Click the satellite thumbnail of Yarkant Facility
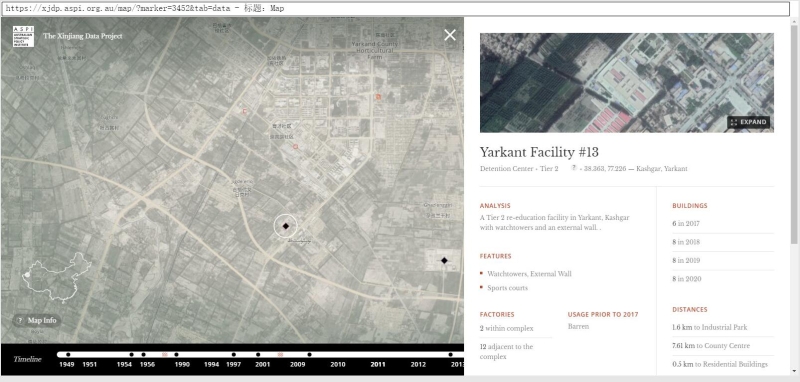 (x=627, y=83)
